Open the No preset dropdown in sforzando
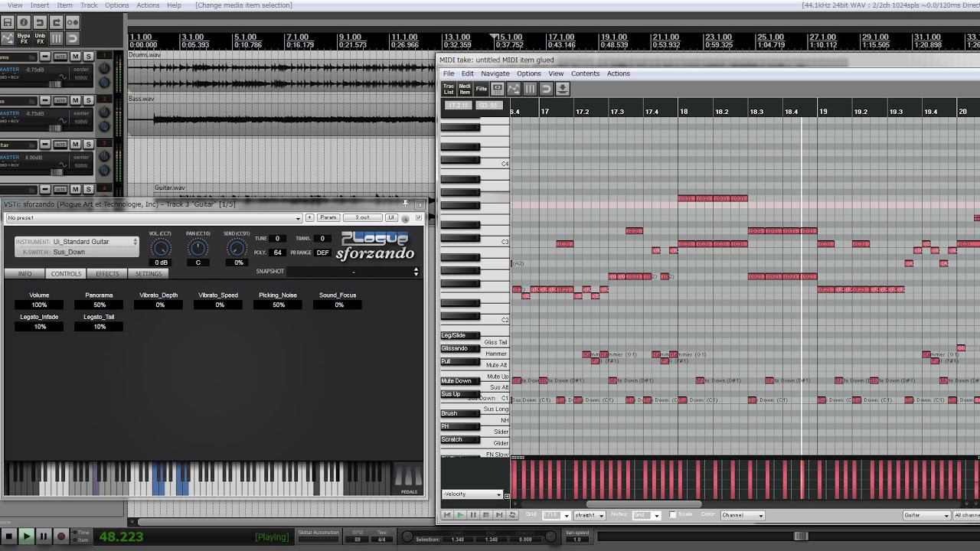This screenshot has width=980, height=551. pyautogui.click(x=155, y=218)
